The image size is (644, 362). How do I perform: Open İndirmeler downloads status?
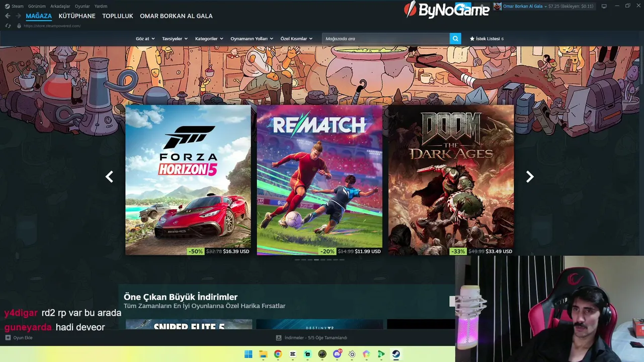tap(315, 338)
